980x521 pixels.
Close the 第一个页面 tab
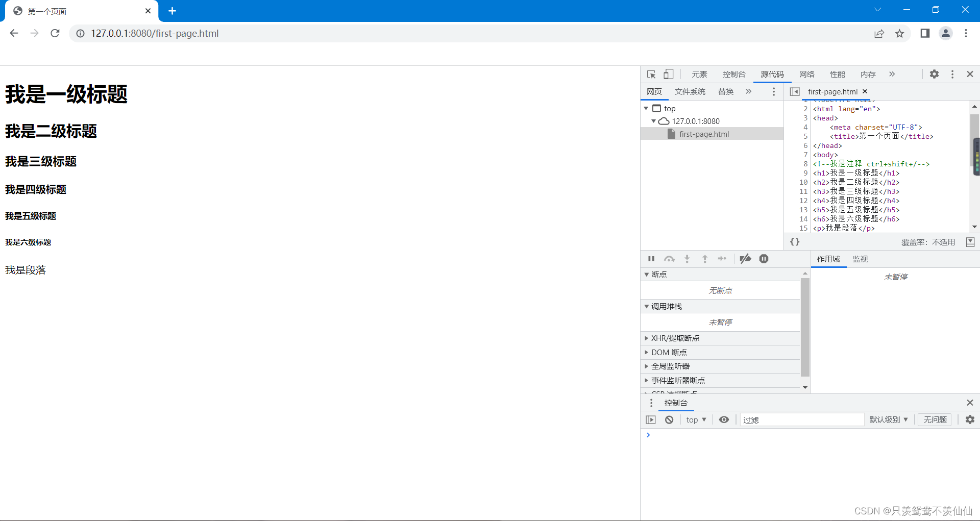coord(148,11)
